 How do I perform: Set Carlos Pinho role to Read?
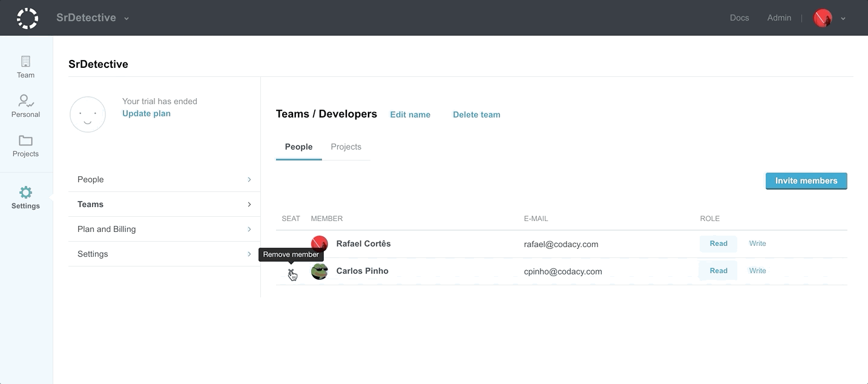[718, 271]
